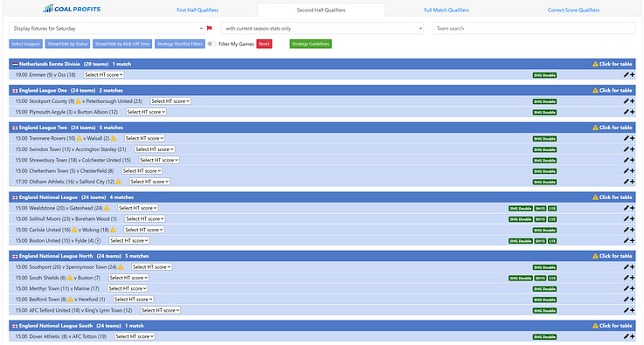Click the pencil edit icon for Emmen v Oss
The width and height of the screenshot is (644, 345).
point(626,75)
